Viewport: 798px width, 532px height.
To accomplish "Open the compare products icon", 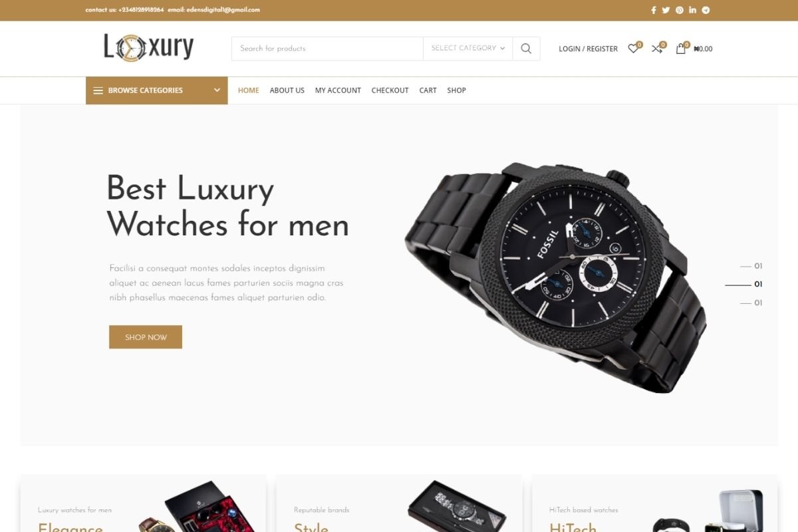I will click(657, 49).
